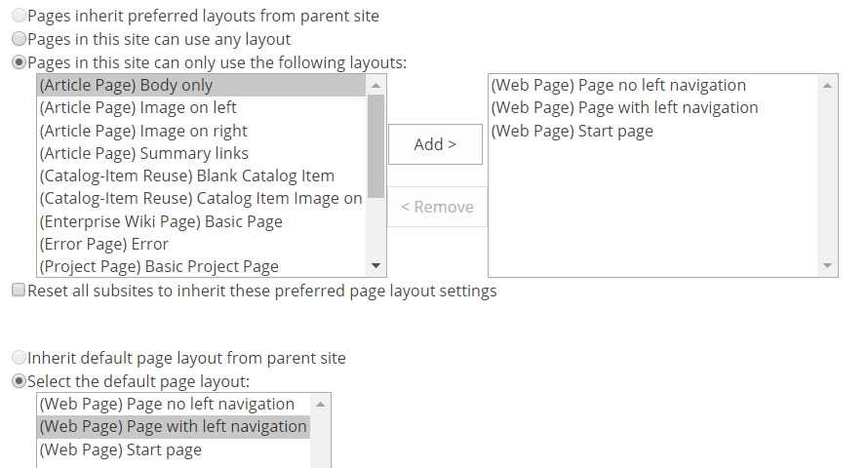Select '(Article Page) Summary links'
Image resolution: width=868 pixels, height=468 pixels.
[202, 153]
